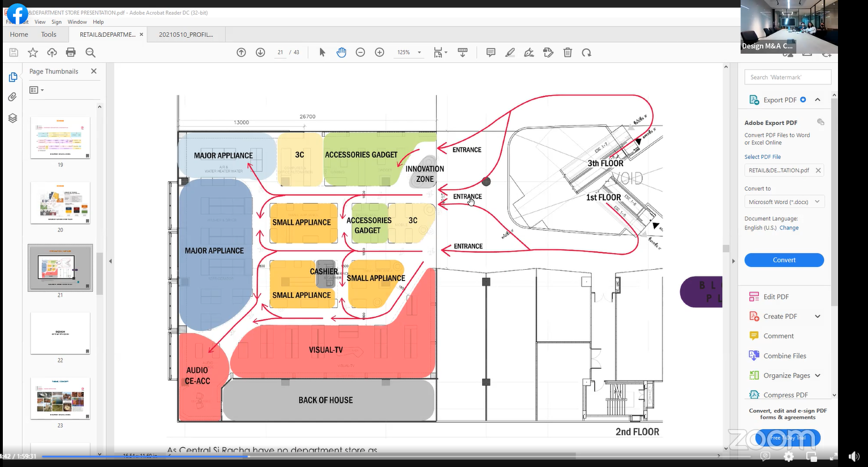Collapse the right tools pane arrow
Image resolution: width=868 pixels, height=467 pixels.
733,261
